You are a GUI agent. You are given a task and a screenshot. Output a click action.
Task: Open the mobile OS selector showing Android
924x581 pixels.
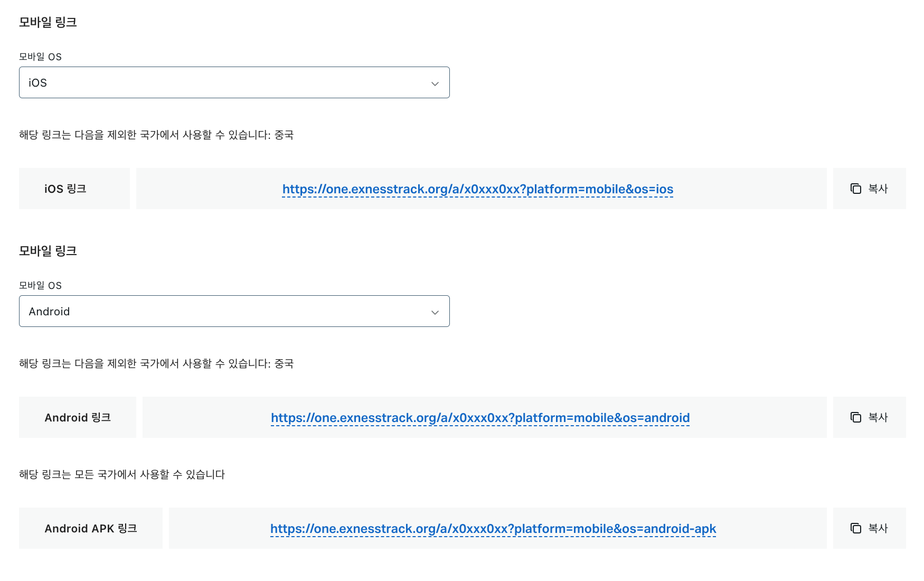[234, 311]
